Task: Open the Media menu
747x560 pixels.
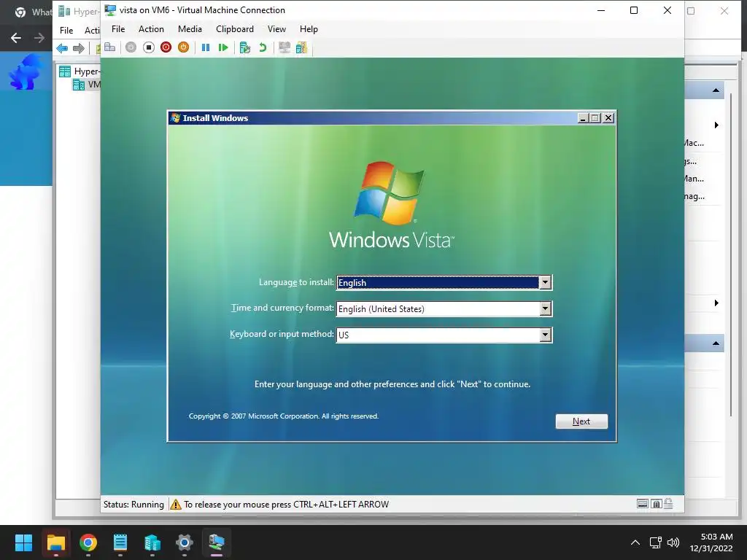Action: click(x=190, y=29)
